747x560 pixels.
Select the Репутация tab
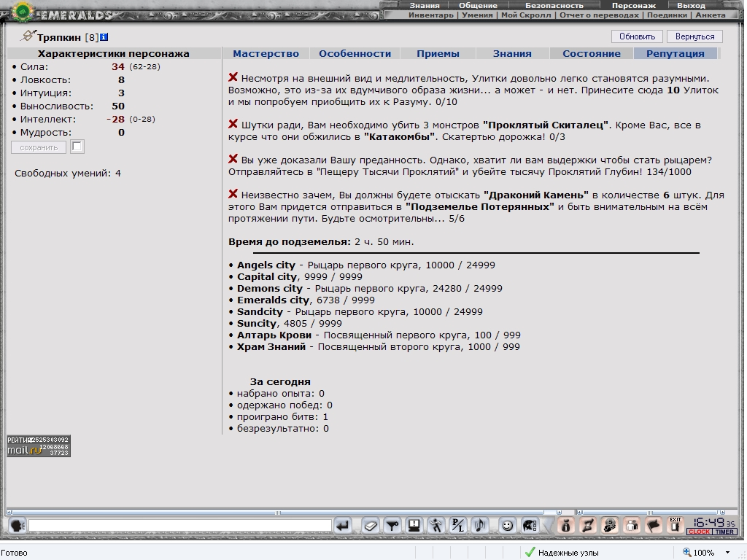(x=675, y=53)
